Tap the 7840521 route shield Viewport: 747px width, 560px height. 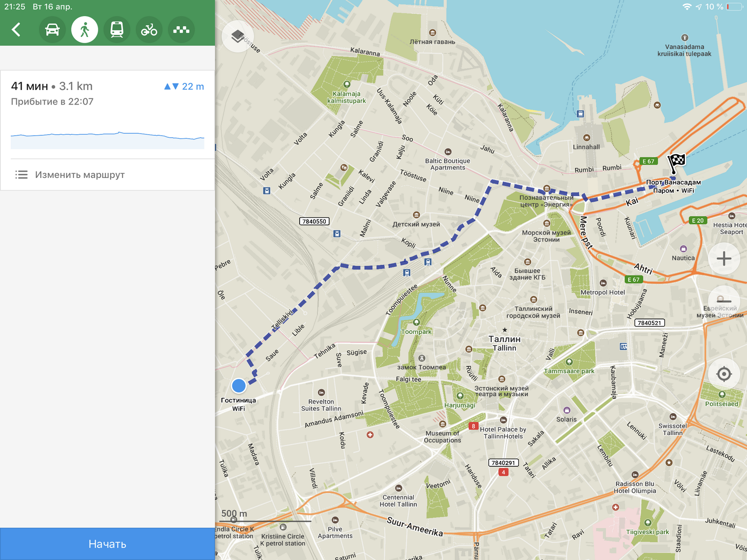pyautogui.click(x=649, y=323)
